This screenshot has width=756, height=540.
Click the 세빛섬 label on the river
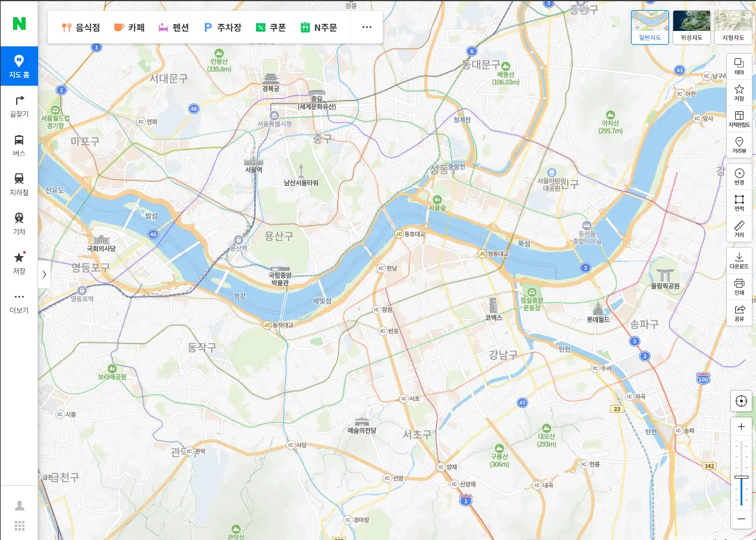(322, 301)
